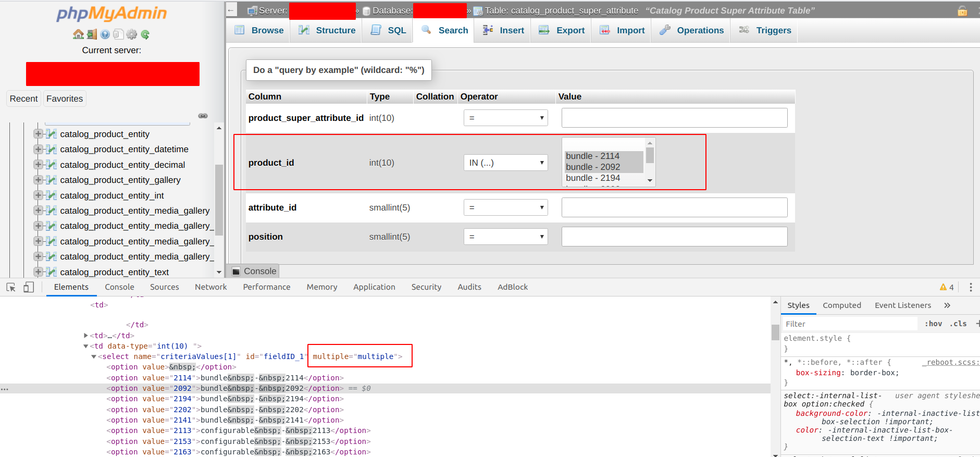Image resolution: width=980 pixels, height=457 pixels.
Task: Show more Styles pane tabs chevron
Action: 947,305
